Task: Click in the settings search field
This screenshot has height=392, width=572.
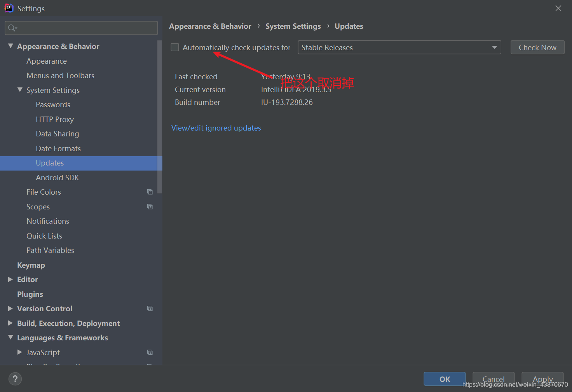Action: click(81, 28)
